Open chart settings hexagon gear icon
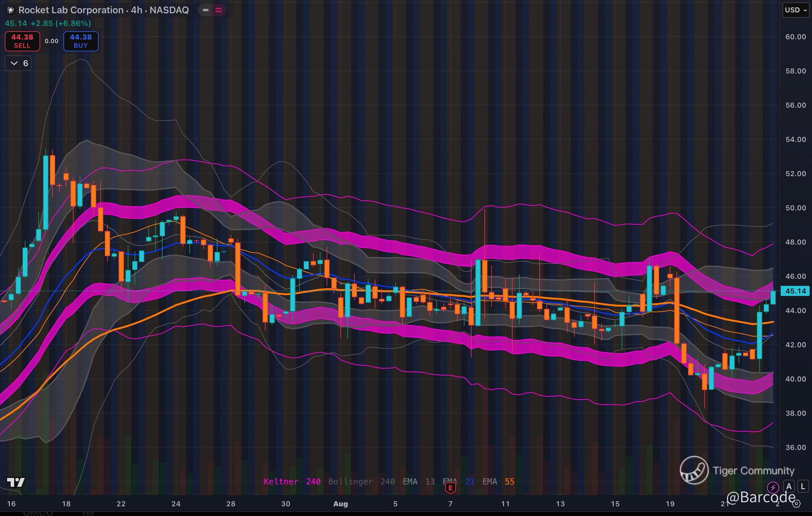 tap(796, 504)
